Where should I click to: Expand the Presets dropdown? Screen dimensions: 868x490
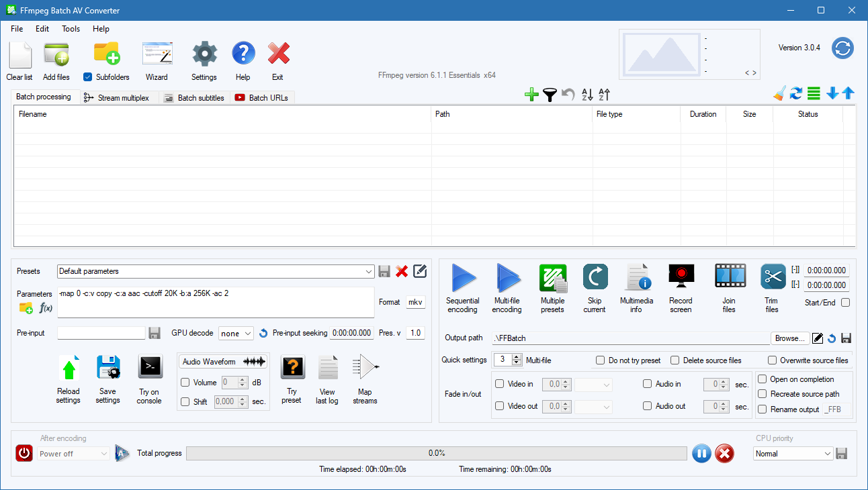tap(369, 272)
